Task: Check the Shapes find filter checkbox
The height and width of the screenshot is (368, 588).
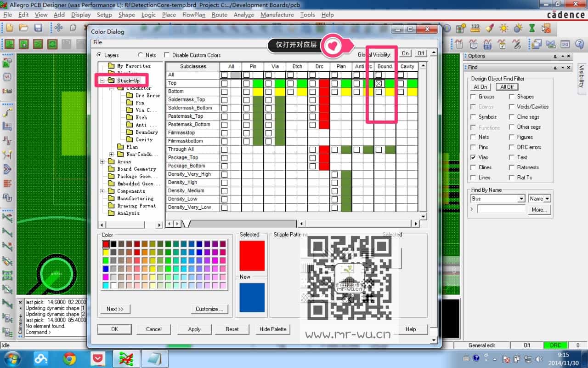Action: tap(512, 97)
